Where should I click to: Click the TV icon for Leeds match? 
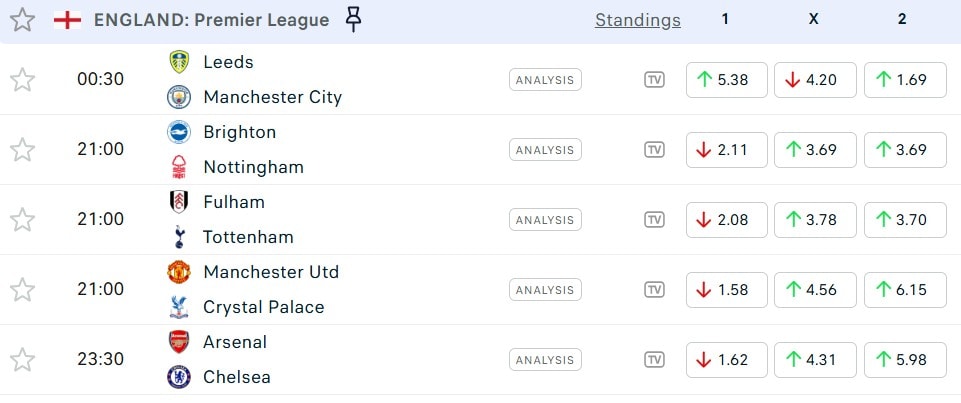[654, 80]
